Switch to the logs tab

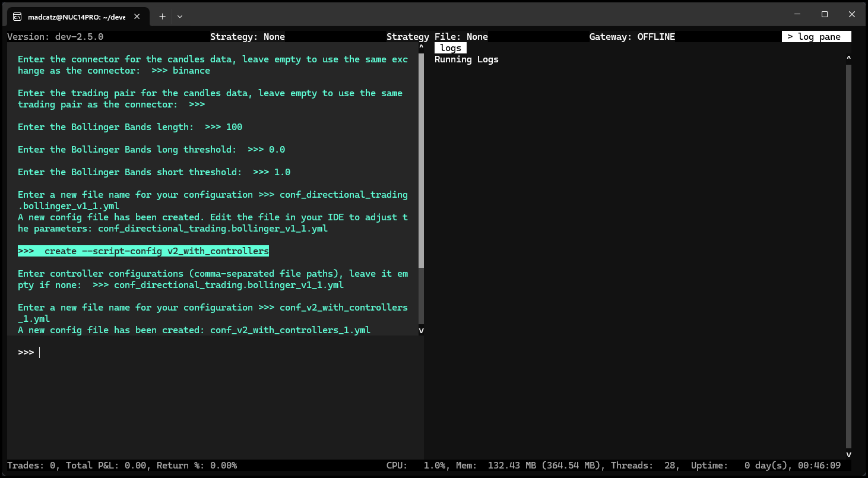(x=451, y=48)
